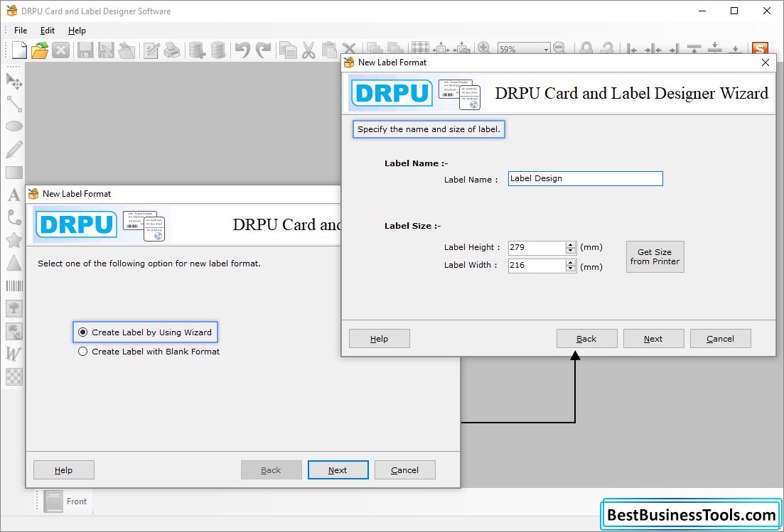Click the plain Database toolbar icon
Image resolution: width=784 pixels, height=532 pixels.
[218, 50]
